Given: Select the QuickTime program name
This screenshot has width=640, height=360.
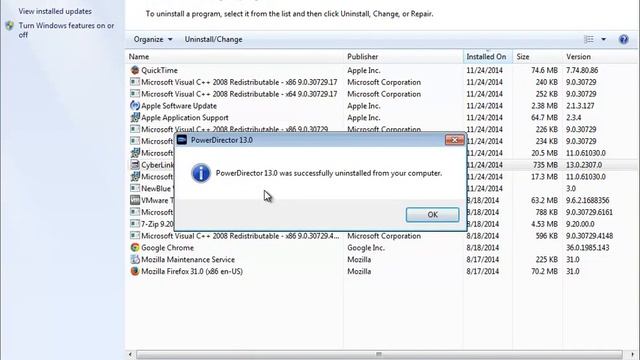Looking at the screenshot, I should tap(159, 70).
